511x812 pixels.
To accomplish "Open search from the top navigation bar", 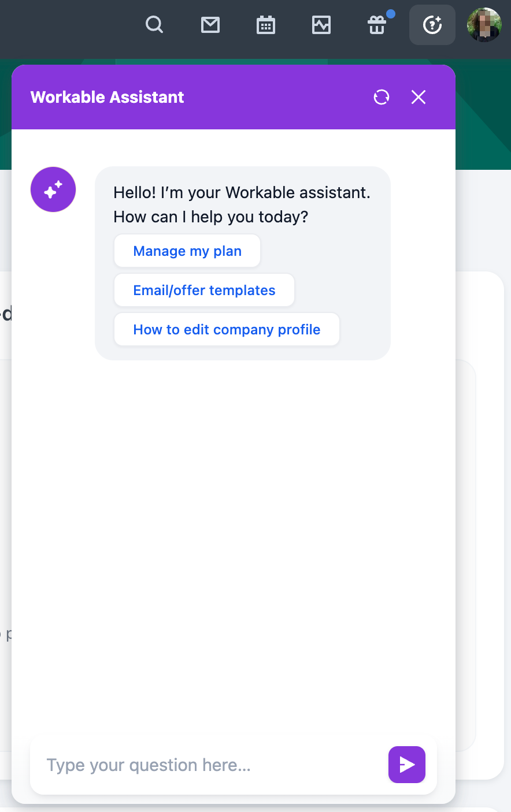I will [154, 25].
